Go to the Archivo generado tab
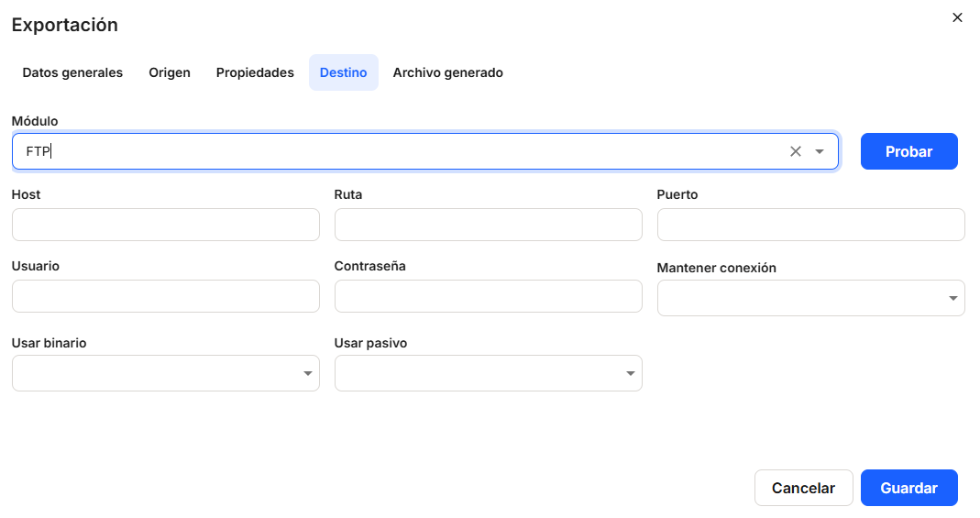 pos(447,72)
